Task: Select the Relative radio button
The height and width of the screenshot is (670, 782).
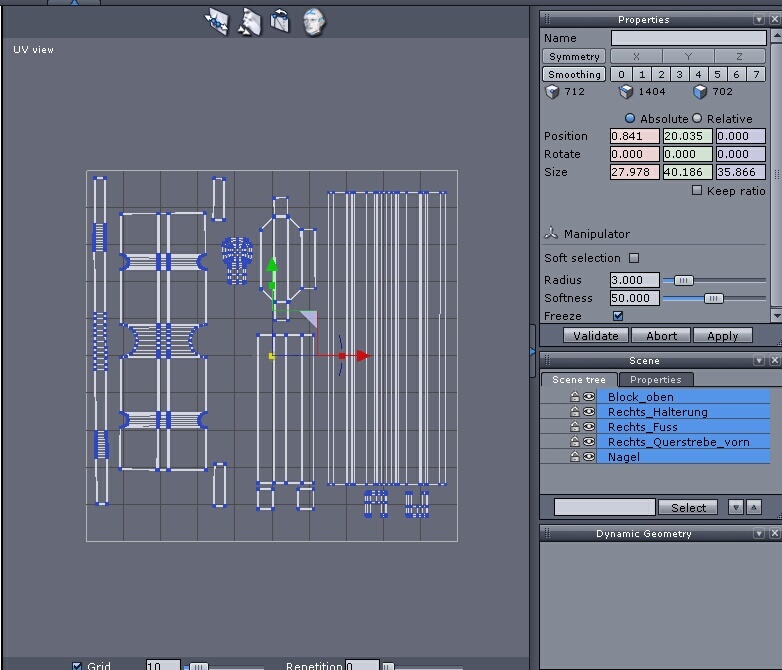Action: (x=697, y=119)
